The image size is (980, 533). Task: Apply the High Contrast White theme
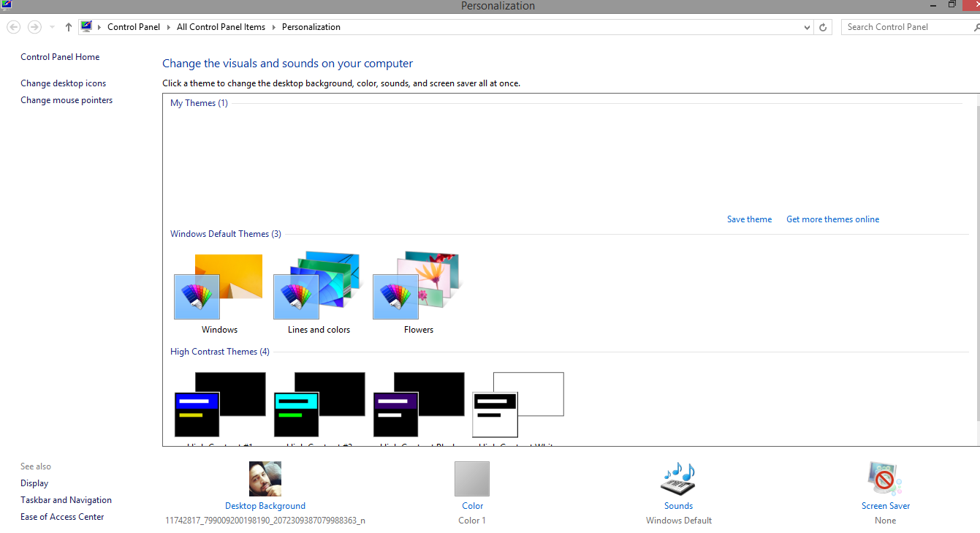click(518, 404)
